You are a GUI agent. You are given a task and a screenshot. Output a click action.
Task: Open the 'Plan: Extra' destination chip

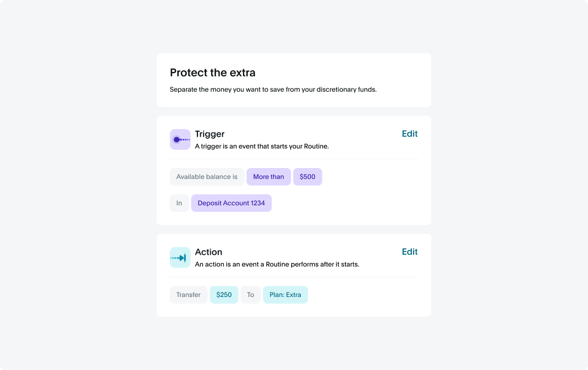(285, 295)
